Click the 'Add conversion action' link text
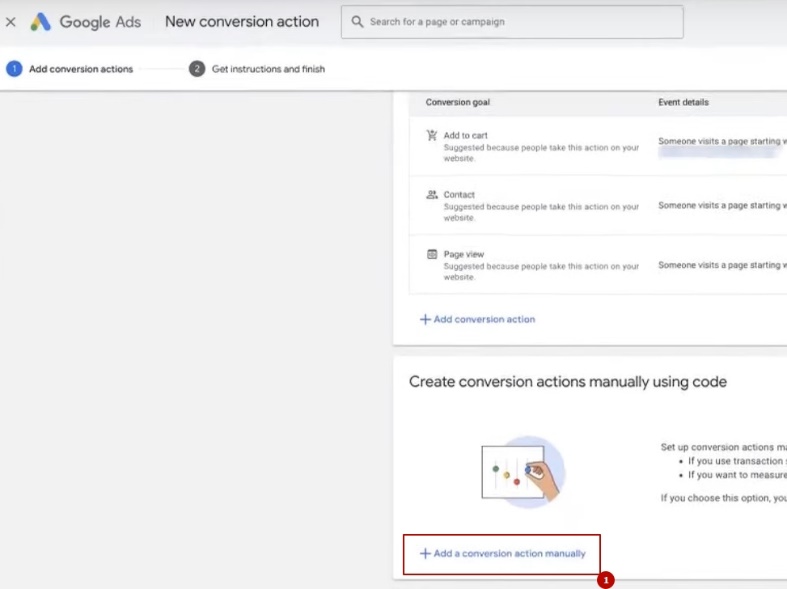This screenshot has width=787, height=589. tap(484, 320)
